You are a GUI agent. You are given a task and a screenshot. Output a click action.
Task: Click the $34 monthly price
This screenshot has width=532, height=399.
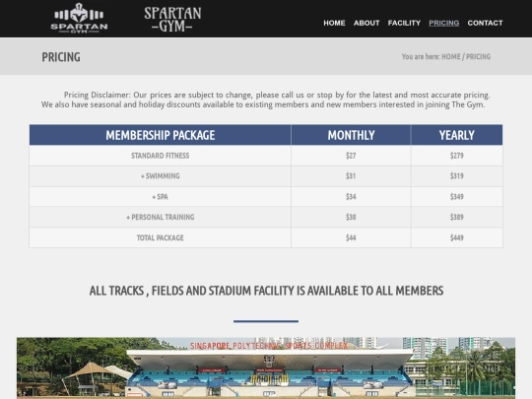[351, 197]
